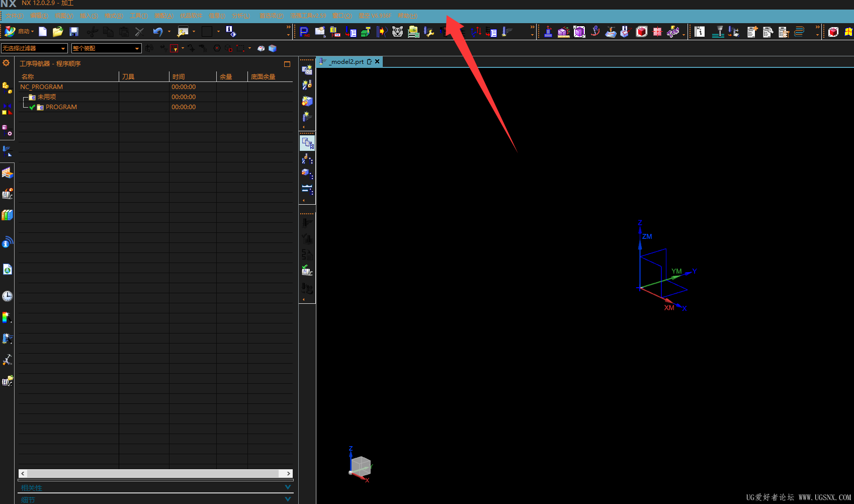Click the red crosshair point icon
854x504 pixels.
tap(657, 32)
